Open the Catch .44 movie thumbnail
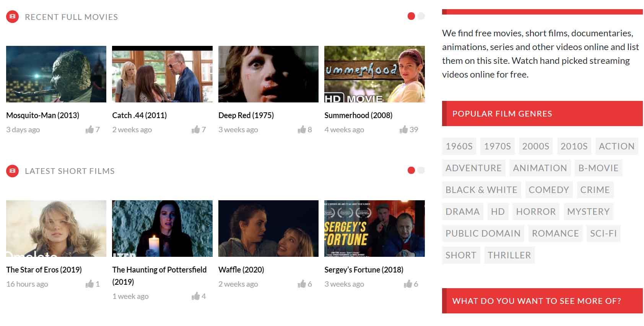The image size is (644, 326). (162, 74)
